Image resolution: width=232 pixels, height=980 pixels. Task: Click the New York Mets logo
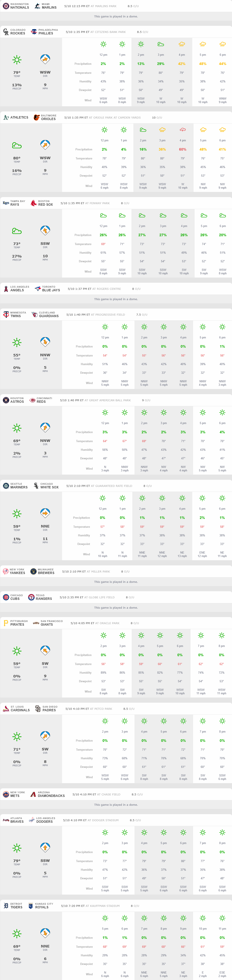[x=6, y=794]
